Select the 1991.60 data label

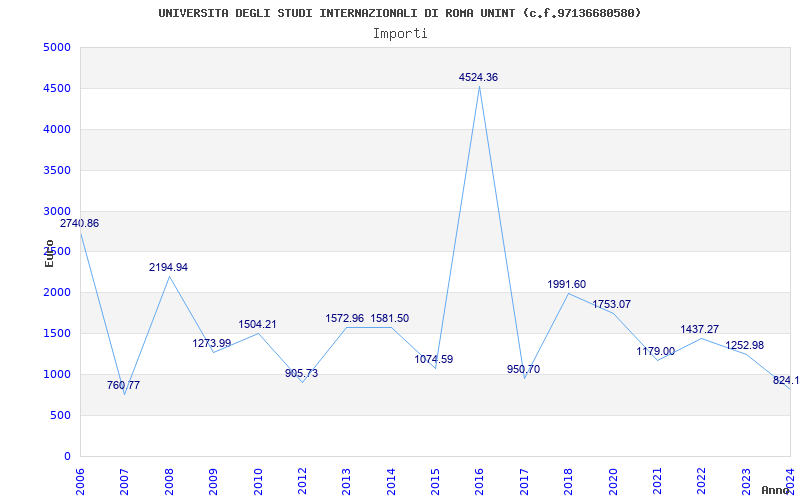(x=567, y=285)
